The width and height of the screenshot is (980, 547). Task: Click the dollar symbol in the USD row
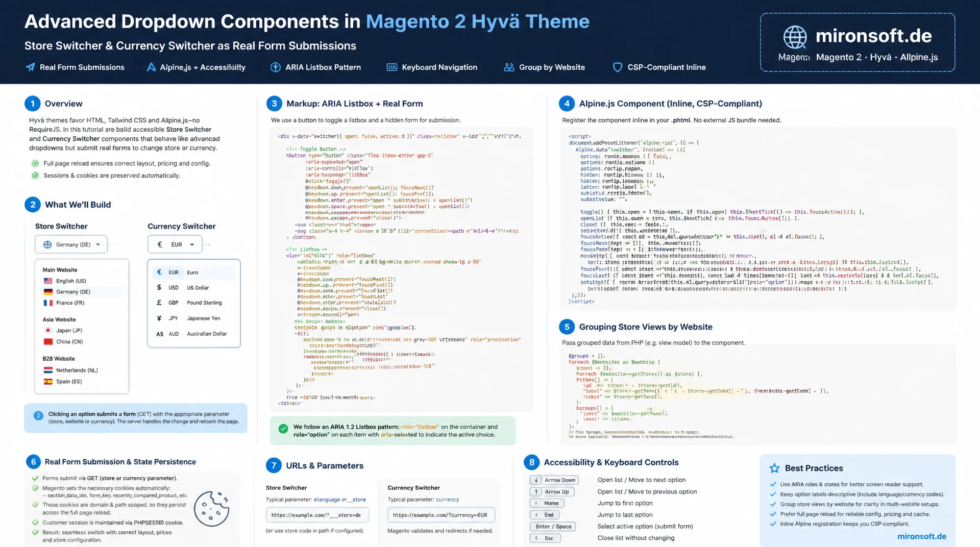coord(159,288)
